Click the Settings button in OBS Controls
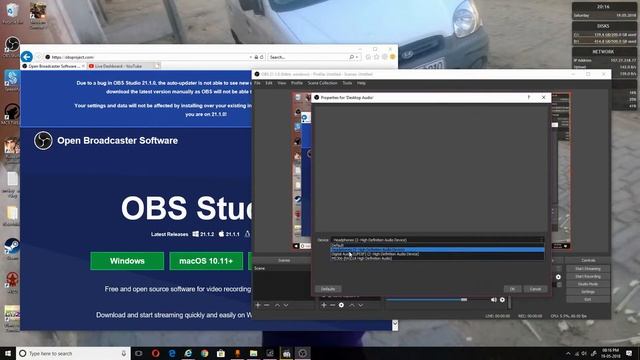 588,292
